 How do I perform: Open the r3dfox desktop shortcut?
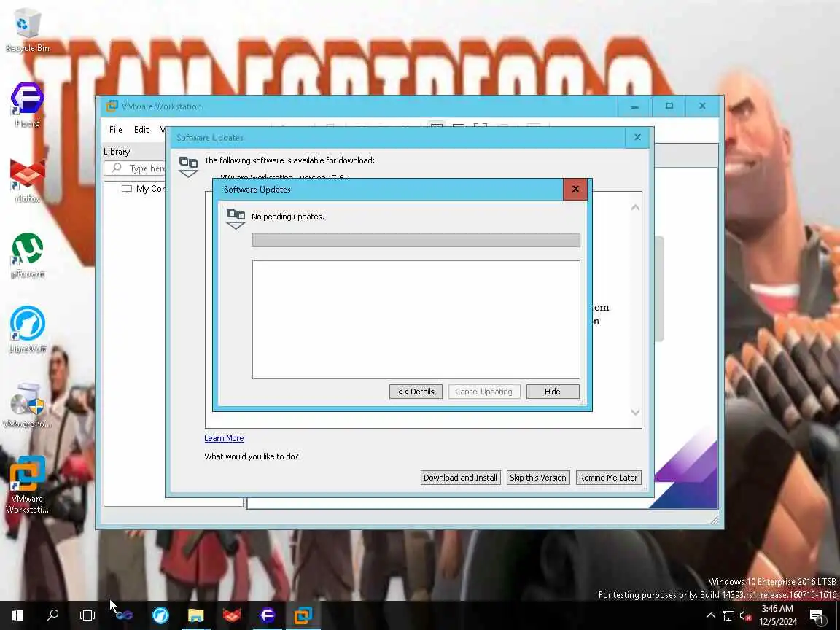[x=27, y=181]
